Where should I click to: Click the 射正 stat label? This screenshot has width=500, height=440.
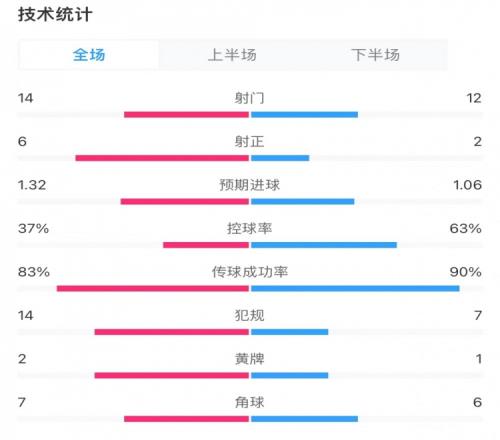pyautogui.click(x=249, y=142)
